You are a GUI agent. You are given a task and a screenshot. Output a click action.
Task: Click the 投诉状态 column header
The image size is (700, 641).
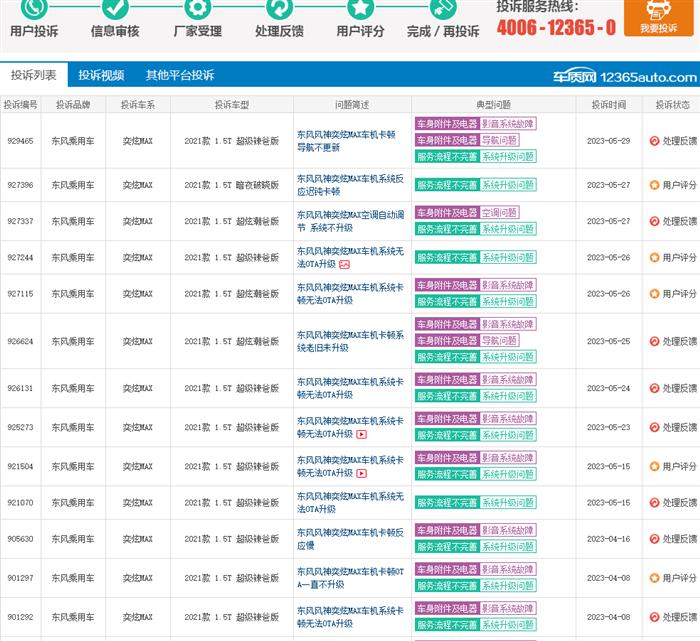click(x=673, y=105)
